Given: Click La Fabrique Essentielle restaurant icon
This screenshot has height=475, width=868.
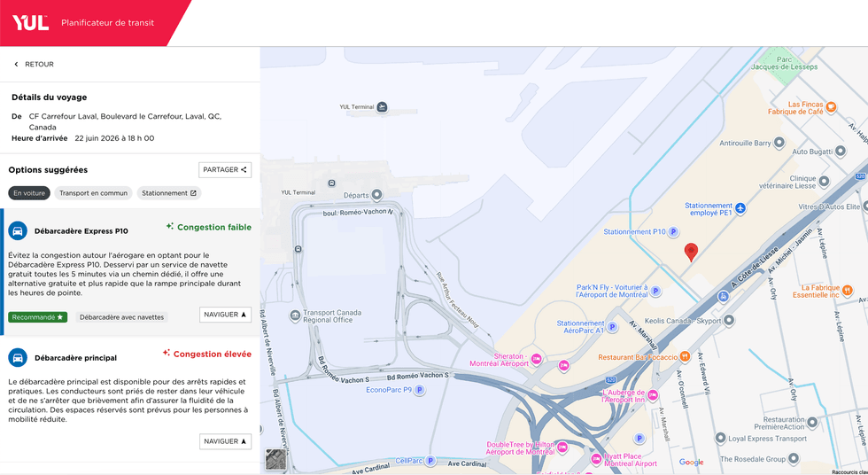Looking at the screenshot, I should tap(847, 290).
